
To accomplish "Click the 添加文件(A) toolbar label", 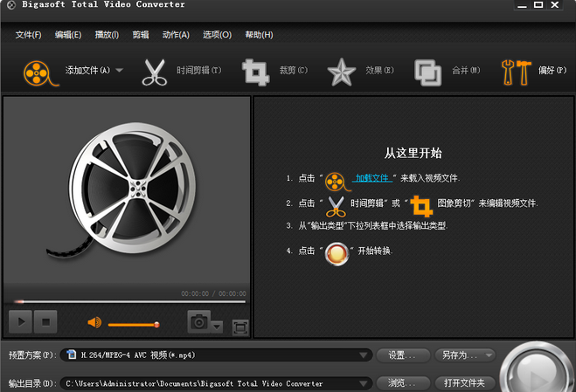I will (87, 70).
